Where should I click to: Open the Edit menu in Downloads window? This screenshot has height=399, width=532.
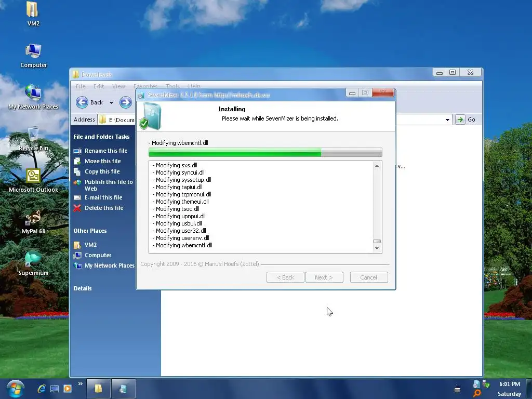pyautogui.click(x=99, y=86)
